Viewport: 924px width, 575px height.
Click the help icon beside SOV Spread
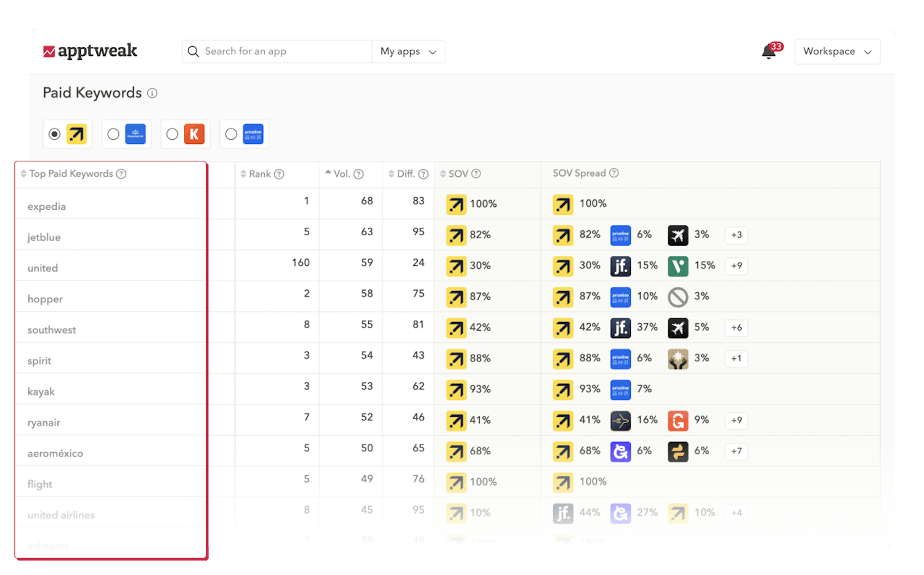pyautogui.click(x=614, y=173)
